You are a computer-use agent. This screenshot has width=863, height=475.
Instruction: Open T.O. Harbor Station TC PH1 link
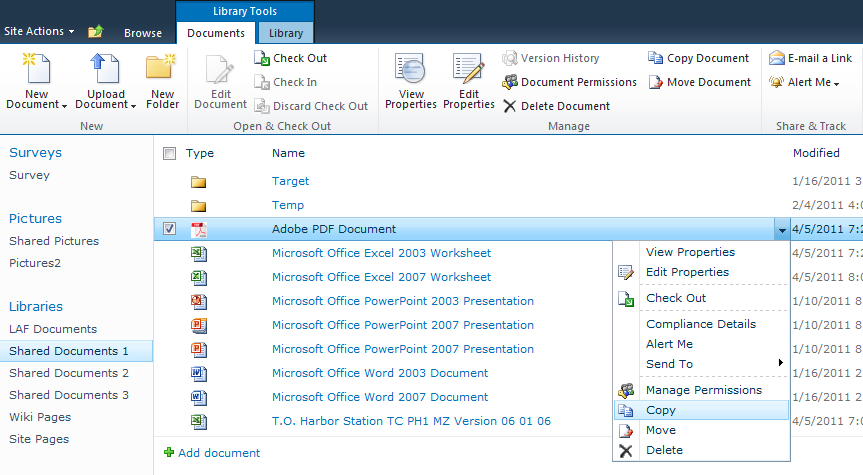click(x=411, y=421)
